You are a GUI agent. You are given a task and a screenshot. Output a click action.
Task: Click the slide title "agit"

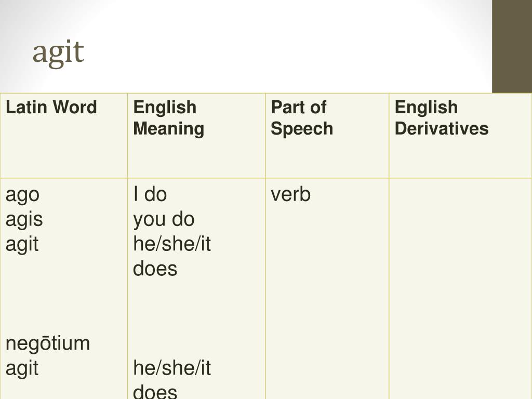coord(58,52)
